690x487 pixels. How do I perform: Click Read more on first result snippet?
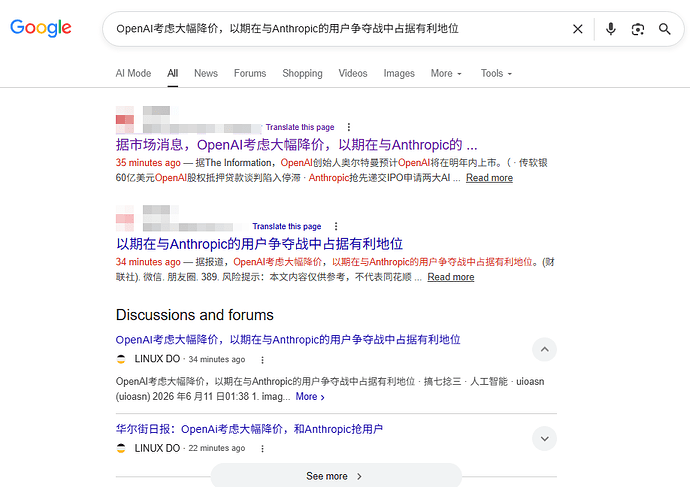pyautogui.click(x=489, y=178)
